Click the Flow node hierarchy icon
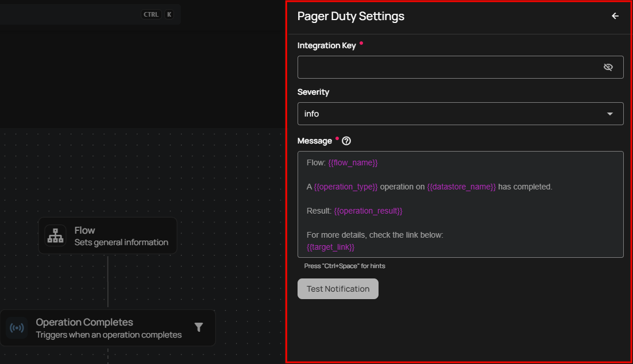This screenshot has width=633, height=364. point(55,235)
